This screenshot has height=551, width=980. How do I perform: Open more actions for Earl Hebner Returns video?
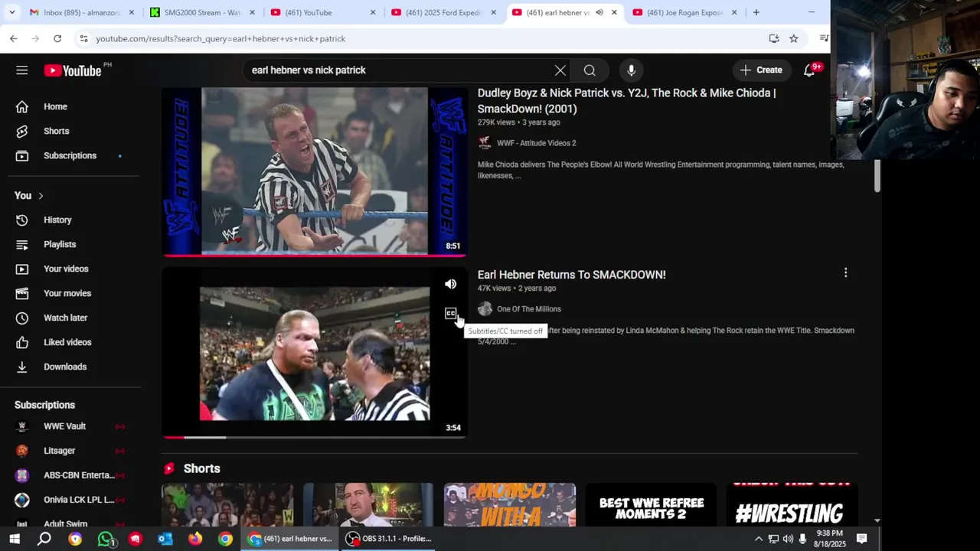[845, 272]
